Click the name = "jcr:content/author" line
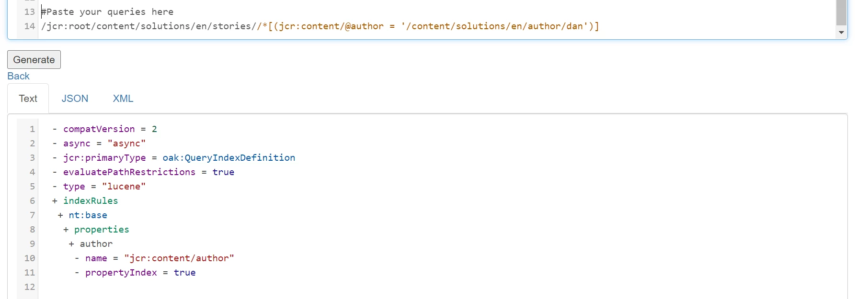 pyautogui.click(x=154, y=258)
